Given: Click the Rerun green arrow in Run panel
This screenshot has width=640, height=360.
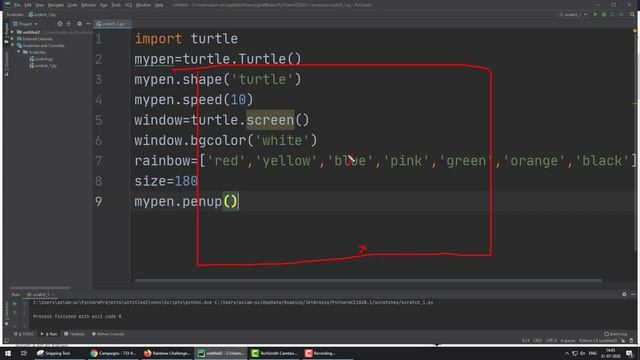Looking at the screenshot, I should point(15,304).
